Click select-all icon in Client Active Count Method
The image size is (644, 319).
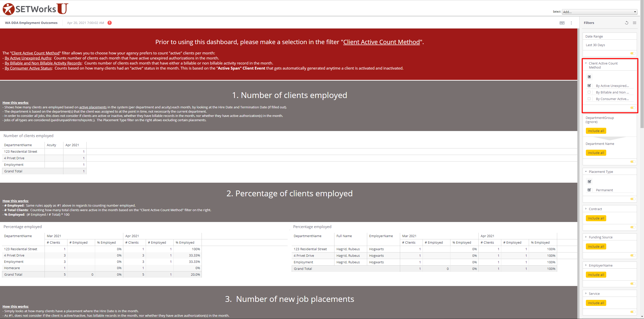pyautogui.click(x=589, y=77)
